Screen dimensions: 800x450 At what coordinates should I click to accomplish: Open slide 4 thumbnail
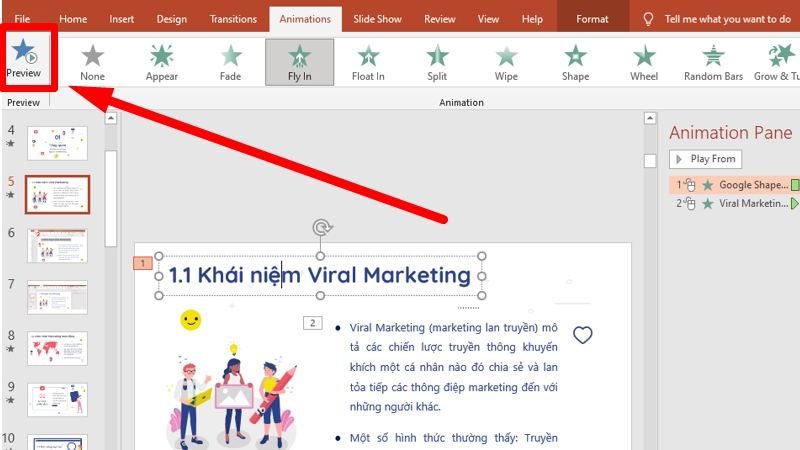(57, 143)
